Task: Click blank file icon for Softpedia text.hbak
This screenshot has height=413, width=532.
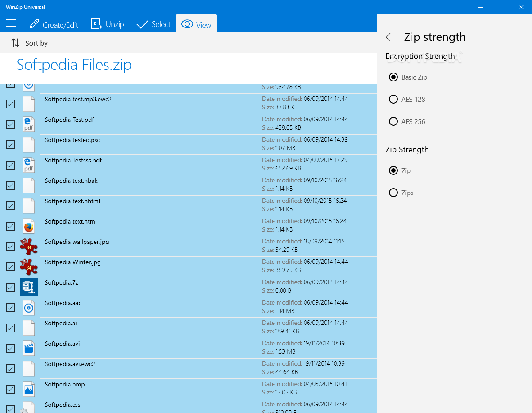Action: point(29,185)
